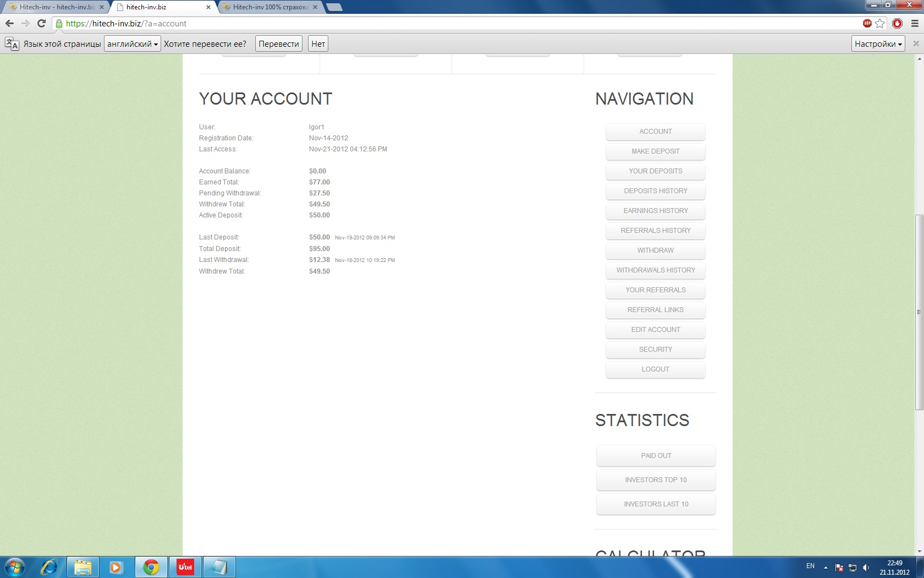Open Windows Media Player from taskbar
Image resolution: width=924 pixels, height=578 pixels.
click(x=116, y=567)
